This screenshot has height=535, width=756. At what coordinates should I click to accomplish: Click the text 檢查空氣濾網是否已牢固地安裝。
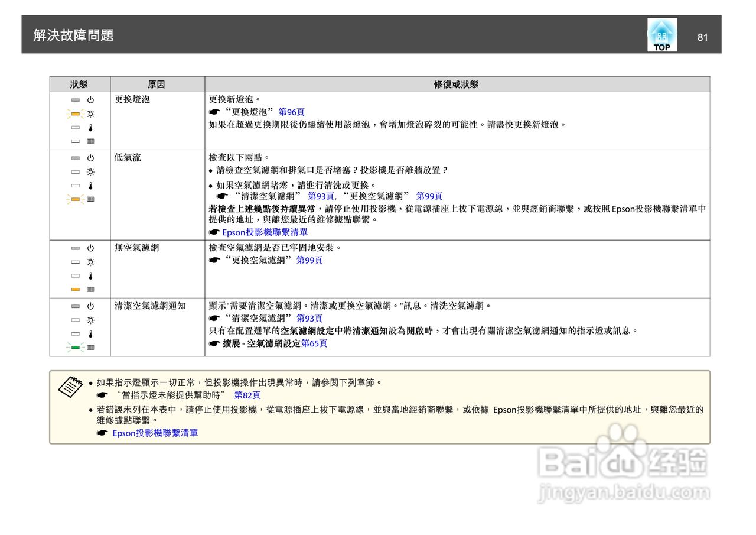(x=275, y=248)
